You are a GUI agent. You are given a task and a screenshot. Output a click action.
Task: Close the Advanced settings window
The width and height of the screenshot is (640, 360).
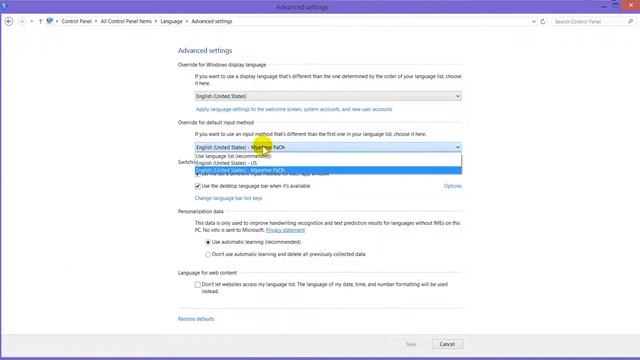631,4
